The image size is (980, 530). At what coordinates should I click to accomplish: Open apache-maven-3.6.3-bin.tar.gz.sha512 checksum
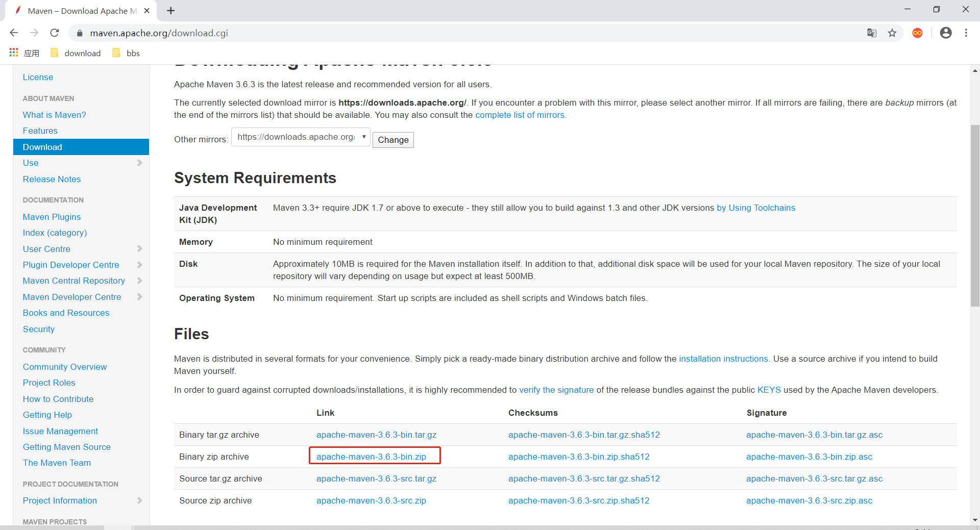584,435
